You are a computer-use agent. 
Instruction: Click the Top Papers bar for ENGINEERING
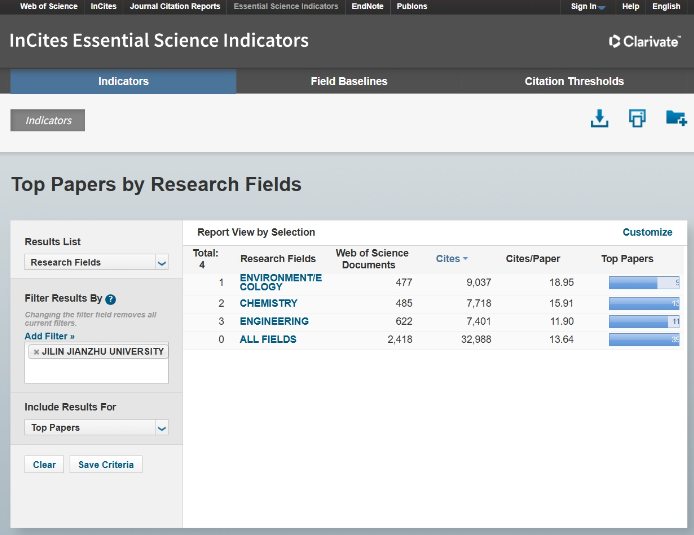pos(644,322)
